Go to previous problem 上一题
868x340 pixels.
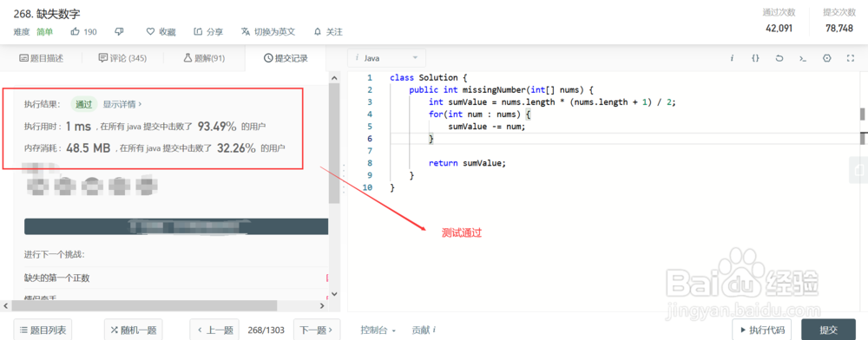point(214,330)
